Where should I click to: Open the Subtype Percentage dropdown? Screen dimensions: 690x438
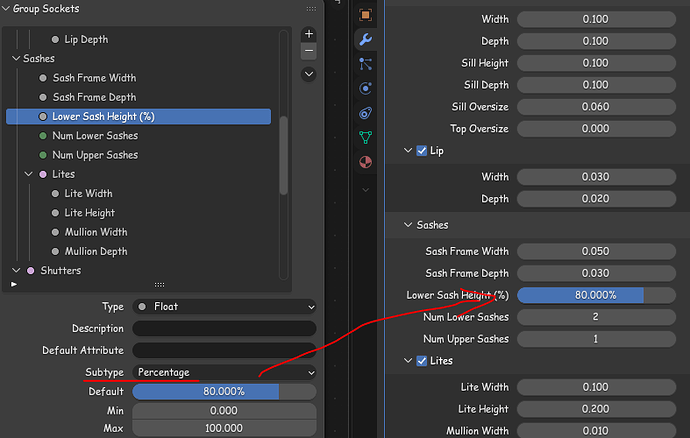(x=224, y=372)
